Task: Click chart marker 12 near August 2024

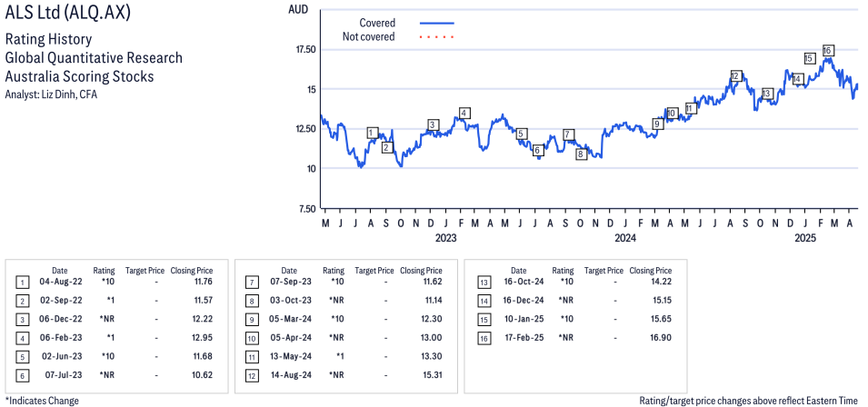Action: pos(735,76)
